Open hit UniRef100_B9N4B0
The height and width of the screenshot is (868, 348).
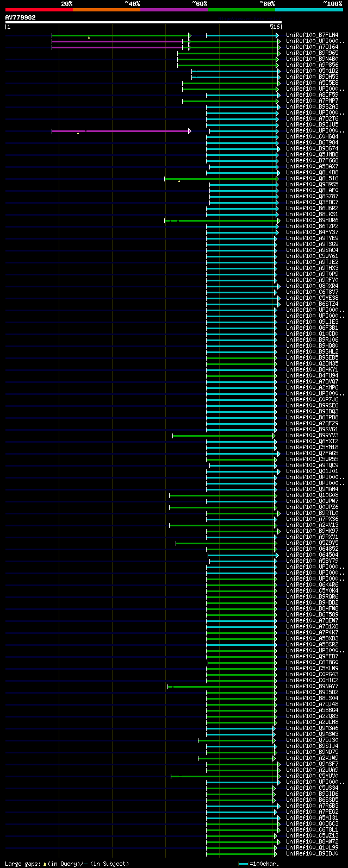[x=312, y=59]
